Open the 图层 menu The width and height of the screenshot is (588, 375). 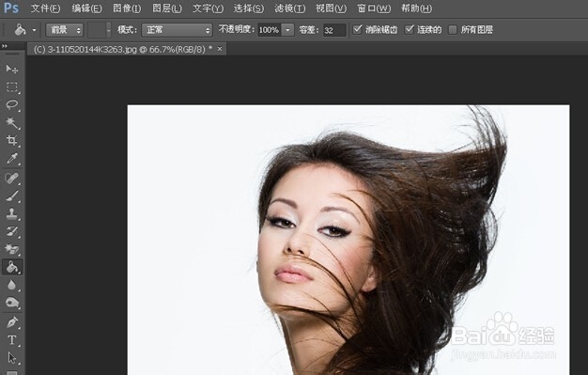(167, 8)
